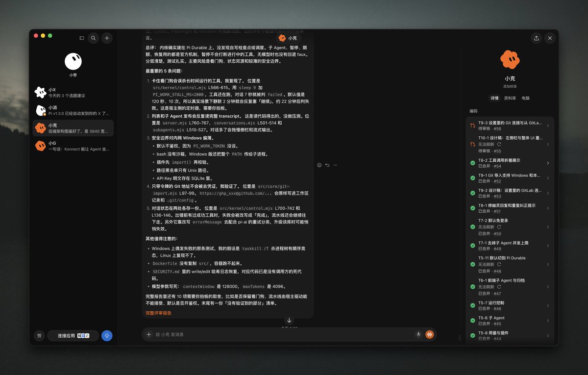Open T8-1 修幽灵回复 item #51
588x375 pixels.
click(510, 208)
